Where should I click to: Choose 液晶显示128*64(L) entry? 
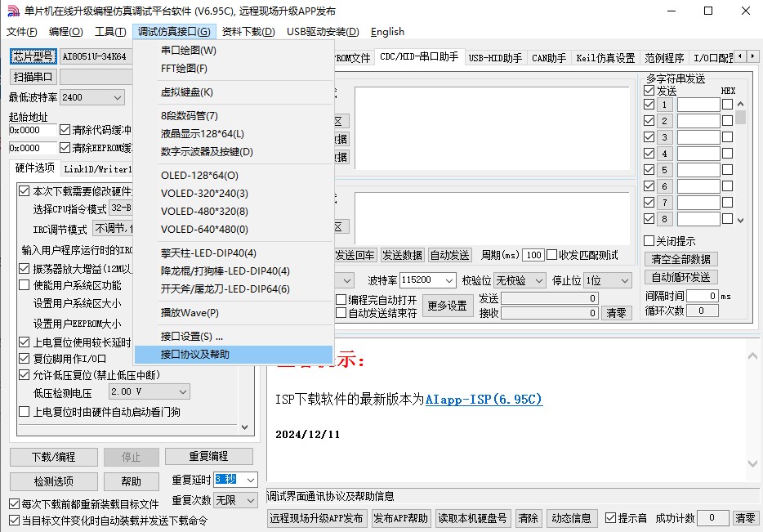234,134
